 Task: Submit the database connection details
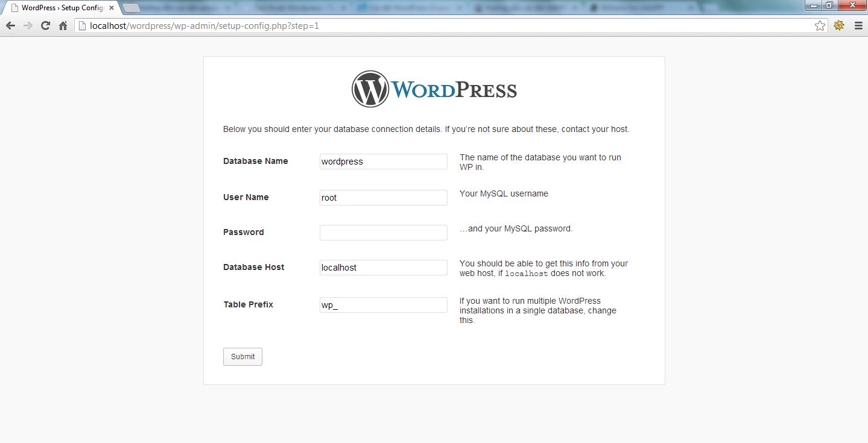tap(242, 357)
